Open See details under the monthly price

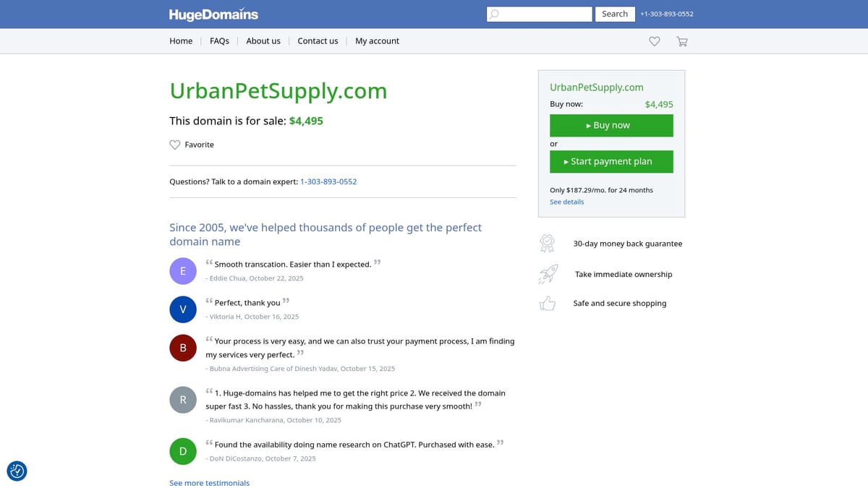click(566, 202)
